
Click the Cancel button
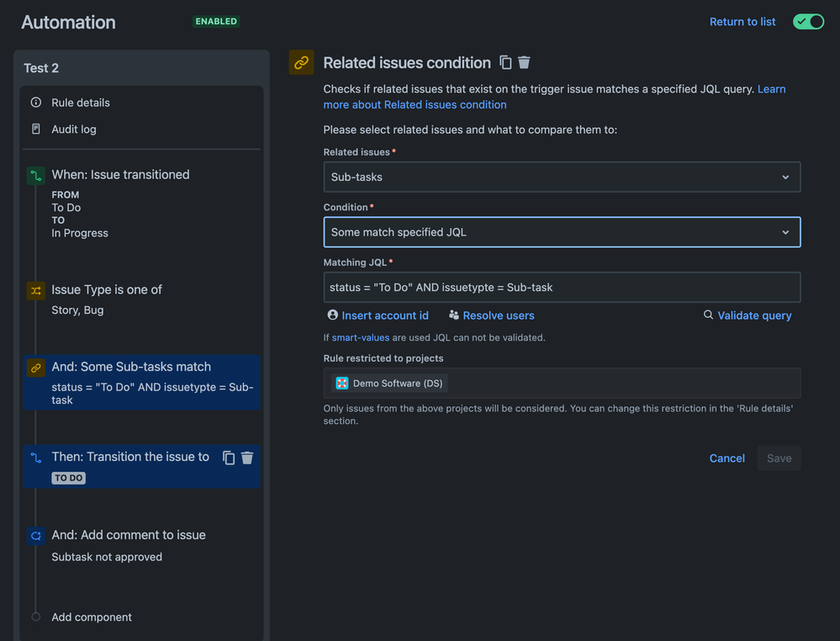(x=727, y=458)
